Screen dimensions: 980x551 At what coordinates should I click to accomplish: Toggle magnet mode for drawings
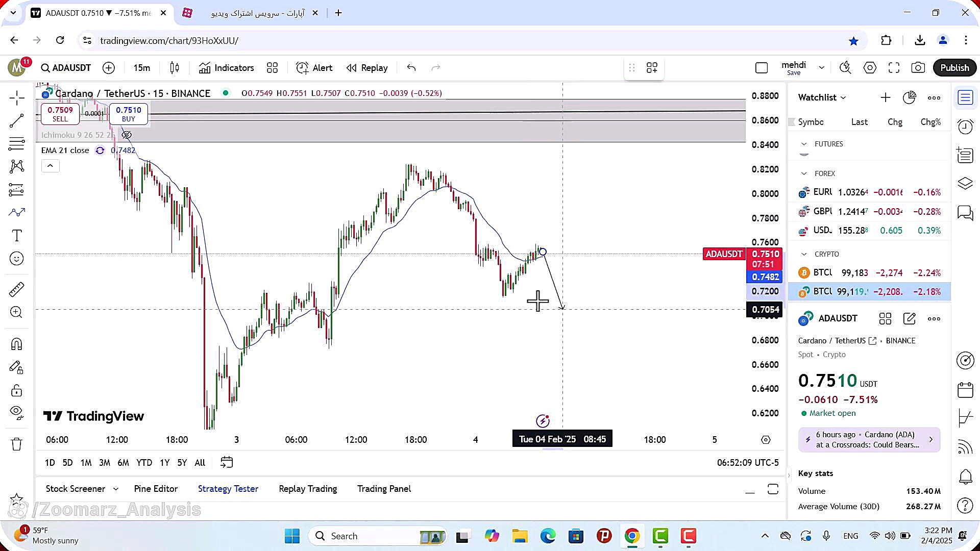pos(16,344)
